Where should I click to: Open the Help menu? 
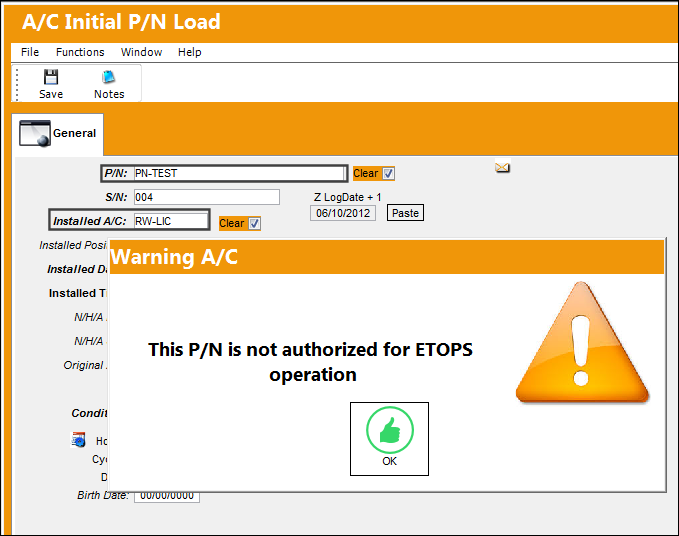point(190,52)
